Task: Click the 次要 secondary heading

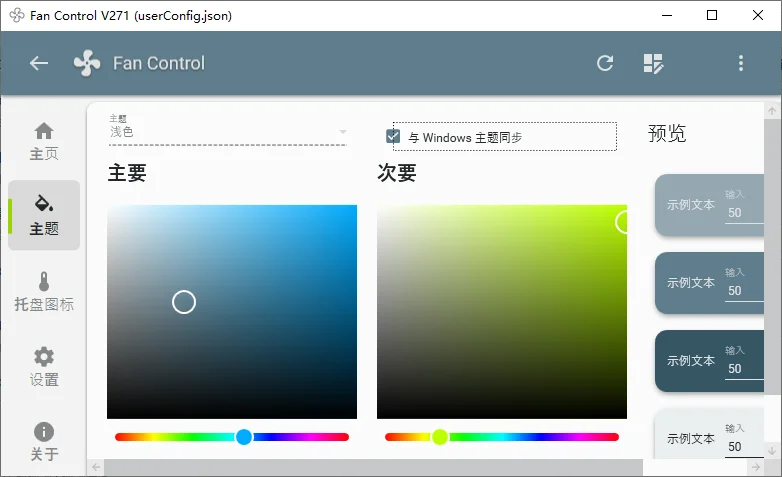Action: click(397, 173)
